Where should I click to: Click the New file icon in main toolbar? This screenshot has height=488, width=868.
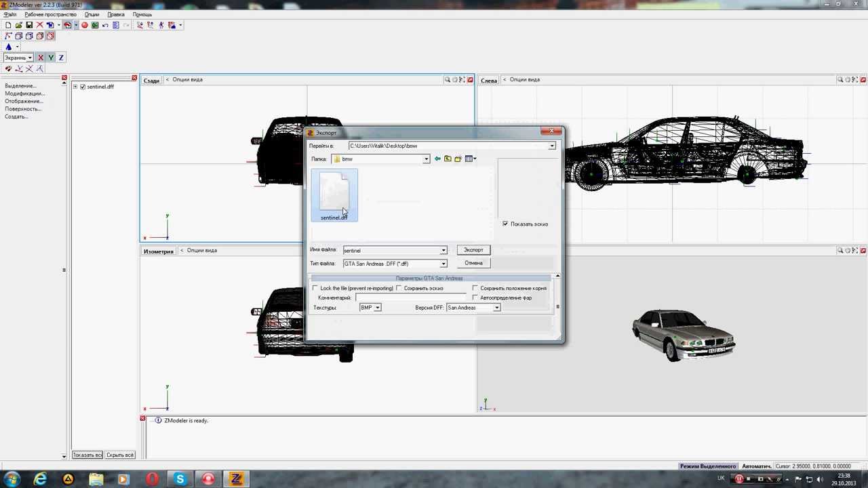[8, 25]
